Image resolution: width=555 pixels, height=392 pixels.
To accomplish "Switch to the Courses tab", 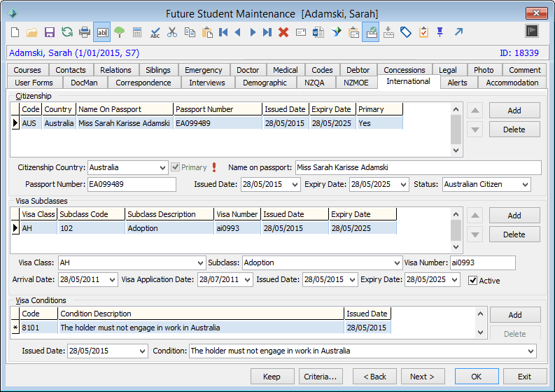I will tap(27, 70).
